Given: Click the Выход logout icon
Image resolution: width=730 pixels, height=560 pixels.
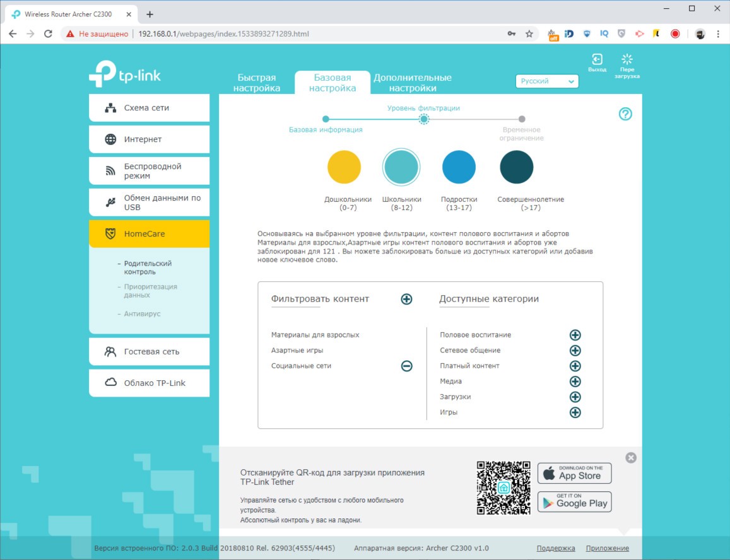Looking at the screenshot, I should tap(597, 61).
